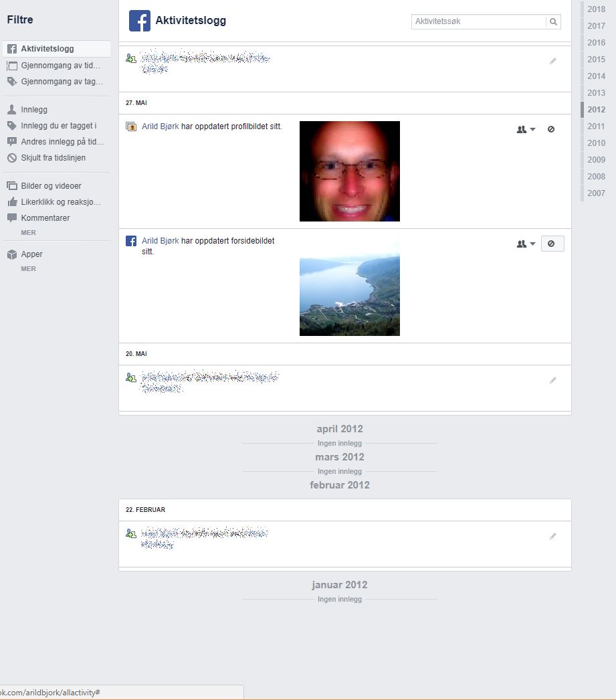Image resolution: width=616 pixels, height=700 pixels.
Task: Click the pencil edit icon on the top entry
Action: pos(552,61)
